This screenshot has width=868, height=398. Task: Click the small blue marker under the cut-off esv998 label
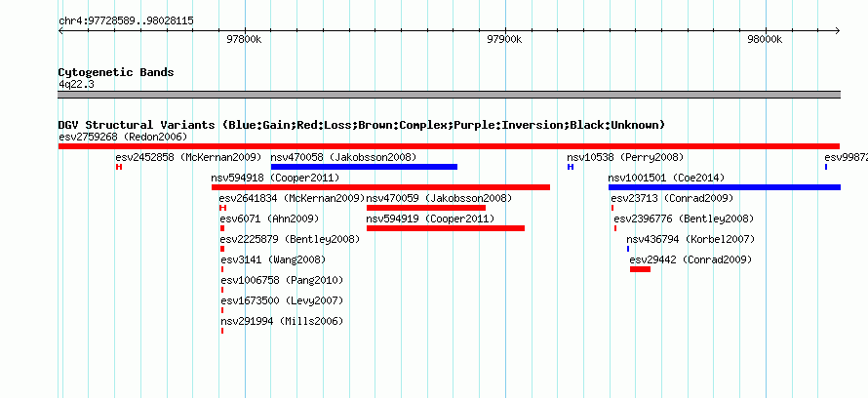coord(826,167)
